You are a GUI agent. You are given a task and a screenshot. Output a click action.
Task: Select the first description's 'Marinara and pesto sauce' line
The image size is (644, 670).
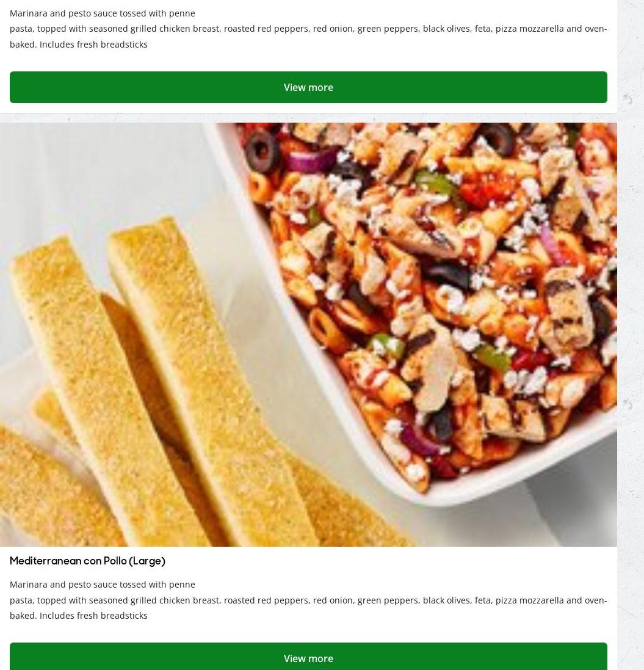(103, 13)
